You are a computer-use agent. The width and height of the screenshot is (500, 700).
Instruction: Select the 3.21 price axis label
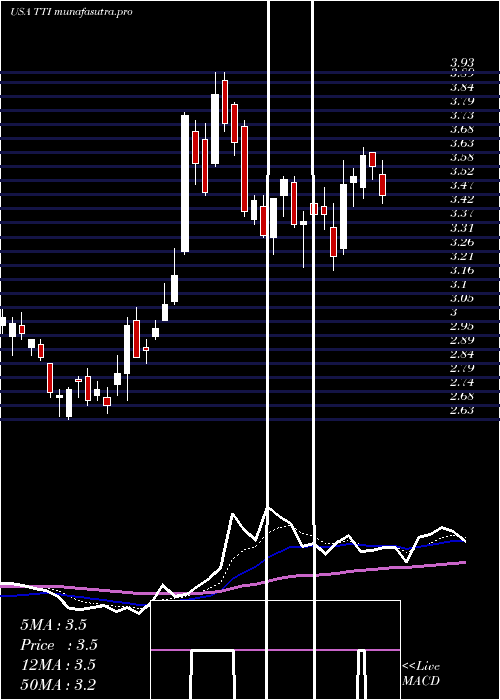(x=462, y=256)
